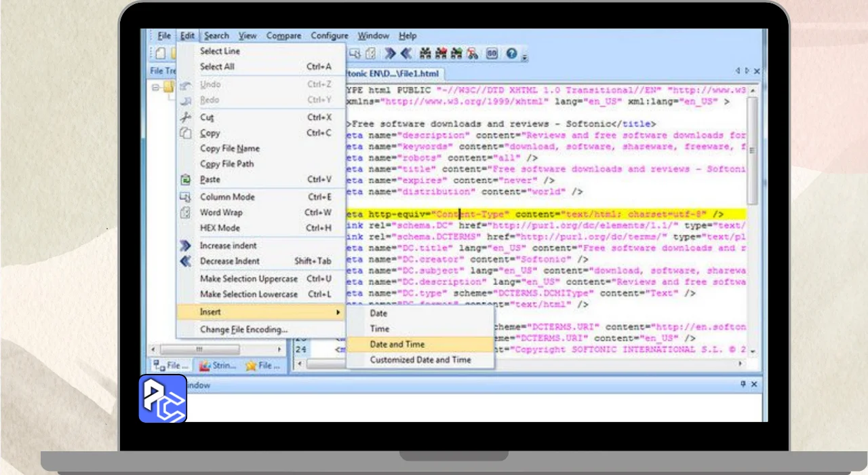Screen dimensions: 868x475
Task: Click the Decrease indent toolbar icon
Action: (x=406, y=53)
